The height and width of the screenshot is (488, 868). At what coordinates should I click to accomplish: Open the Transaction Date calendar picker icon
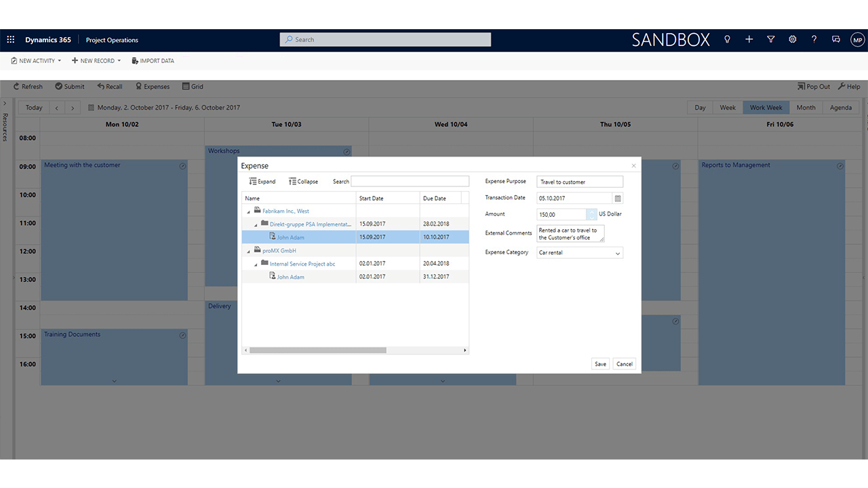point(617,199)
